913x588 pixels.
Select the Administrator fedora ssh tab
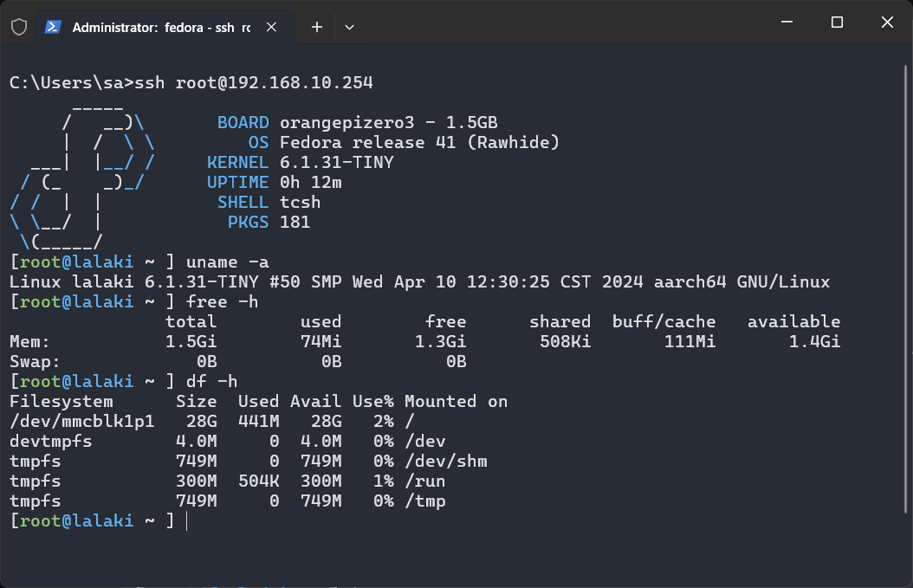click(x=165, y=27)
